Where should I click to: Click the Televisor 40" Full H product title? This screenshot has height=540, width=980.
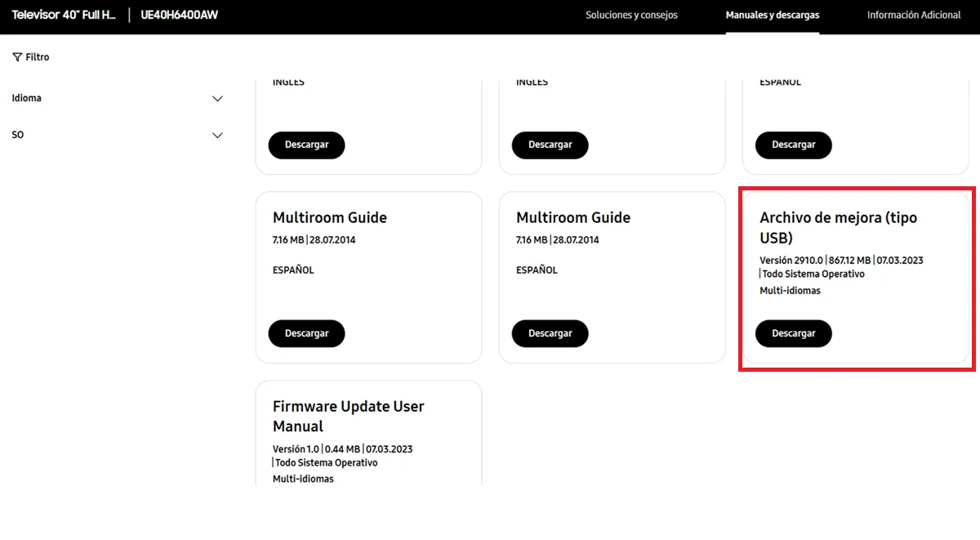[x=64, y=16]
